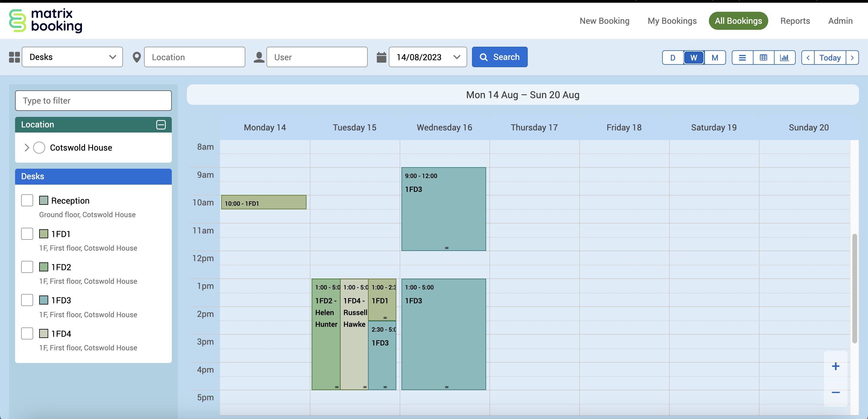This screenshot has height=419, width=868.
Task: Click the 1FD2 color swatch
Action: (43, 267)
